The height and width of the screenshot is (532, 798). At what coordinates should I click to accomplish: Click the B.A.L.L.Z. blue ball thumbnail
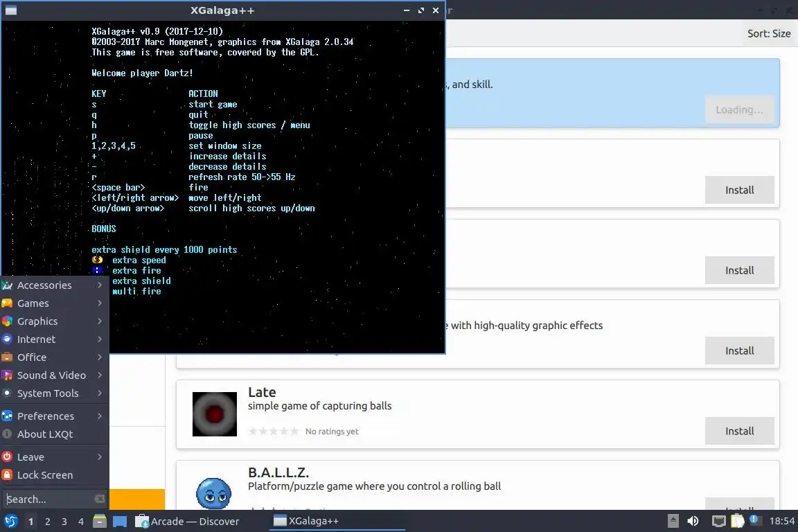[x=214, y=493]
